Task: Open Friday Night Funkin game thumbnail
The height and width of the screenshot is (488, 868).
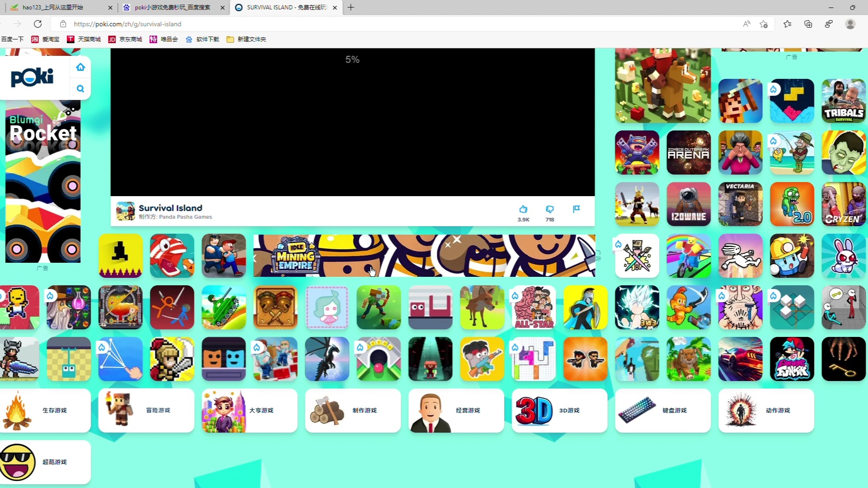Action: click(792, 359)
